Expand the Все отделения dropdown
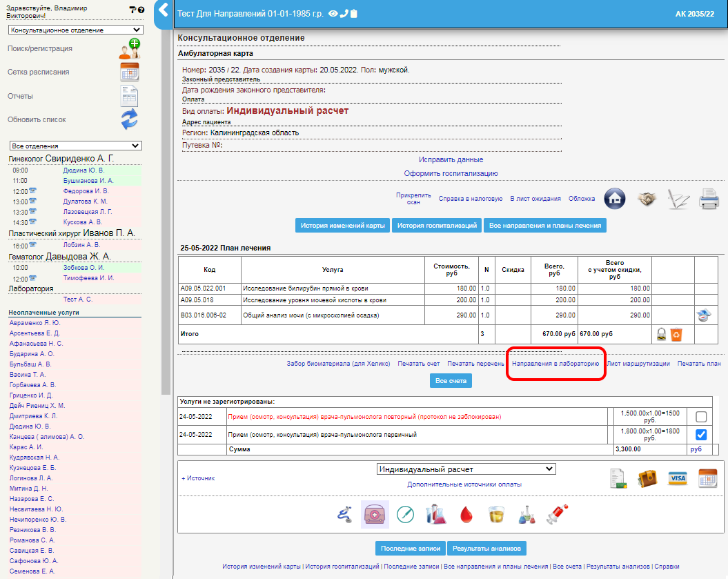This screenshot has height=579, width=728. coord(76,146)
